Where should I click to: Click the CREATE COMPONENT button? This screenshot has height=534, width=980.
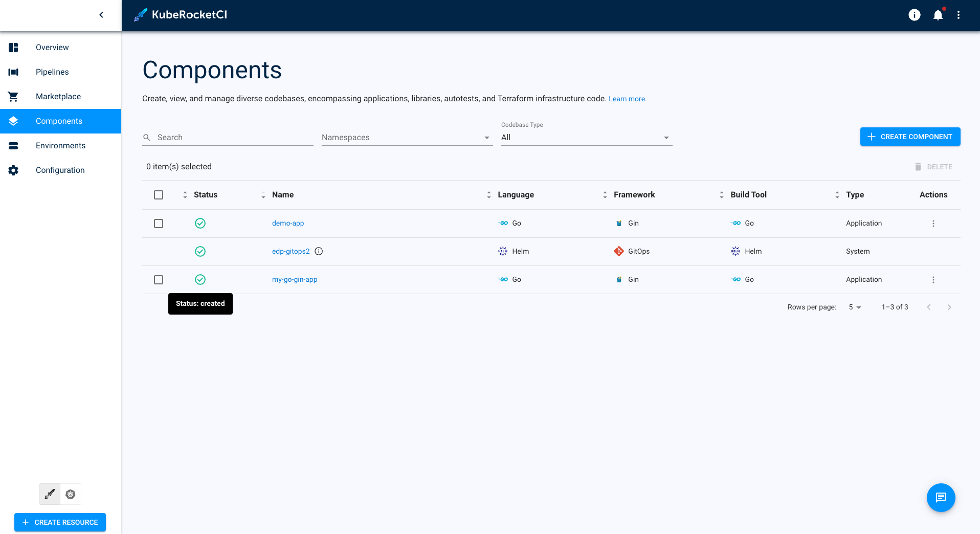pos(910,137)
